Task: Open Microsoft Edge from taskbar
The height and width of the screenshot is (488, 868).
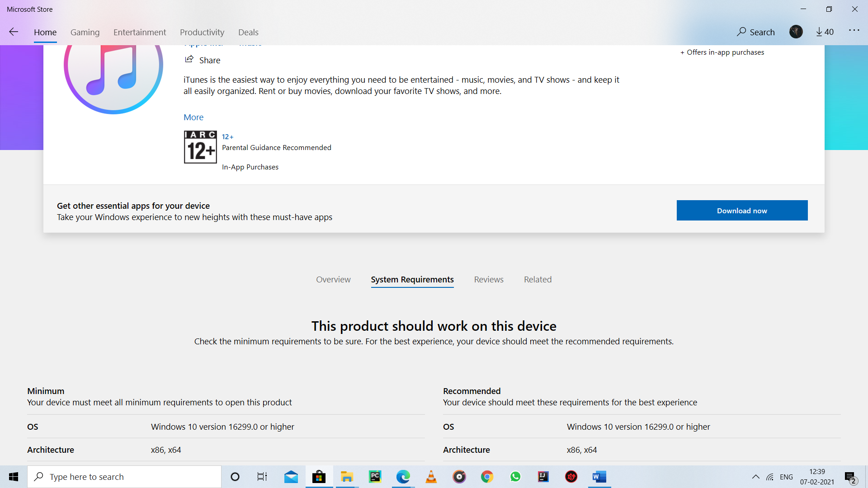Action: point(403,477)
